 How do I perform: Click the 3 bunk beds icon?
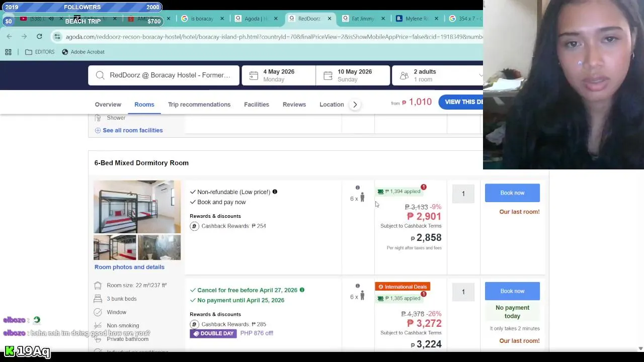coord(98,299)
